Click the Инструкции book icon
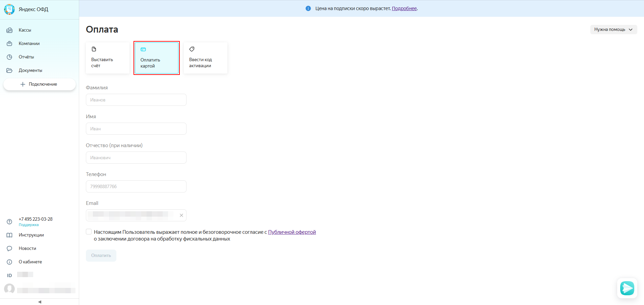The image size is (644, 305). pyautogui.click(x=9, y=235)
